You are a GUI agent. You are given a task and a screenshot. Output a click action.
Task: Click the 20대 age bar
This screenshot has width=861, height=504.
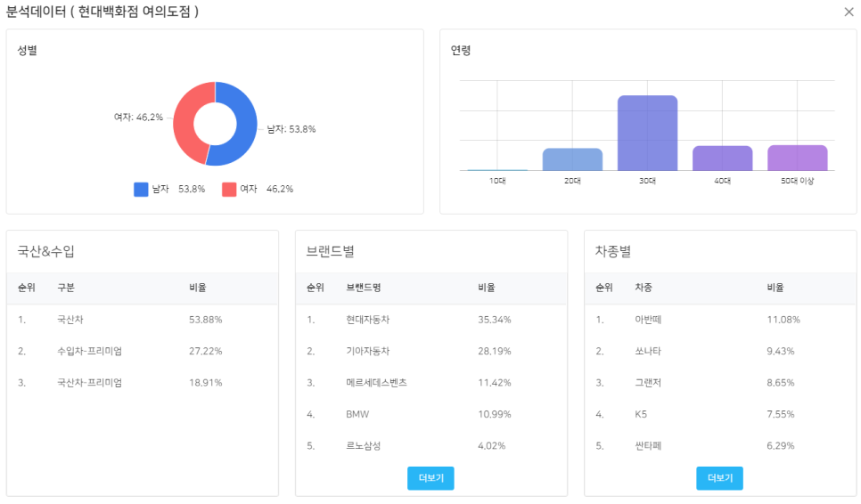point(572,159)
